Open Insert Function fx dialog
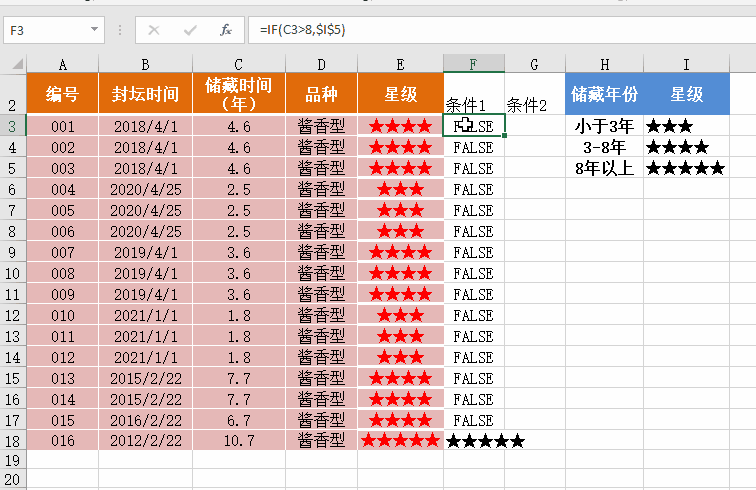 [226, 30]
